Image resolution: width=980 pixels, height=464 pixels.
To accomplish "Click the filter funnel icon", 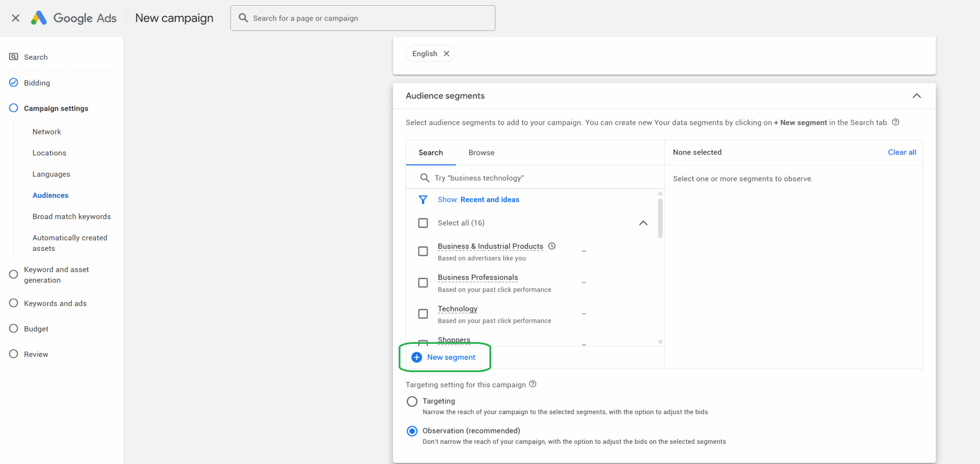I will tap(423, 199).
